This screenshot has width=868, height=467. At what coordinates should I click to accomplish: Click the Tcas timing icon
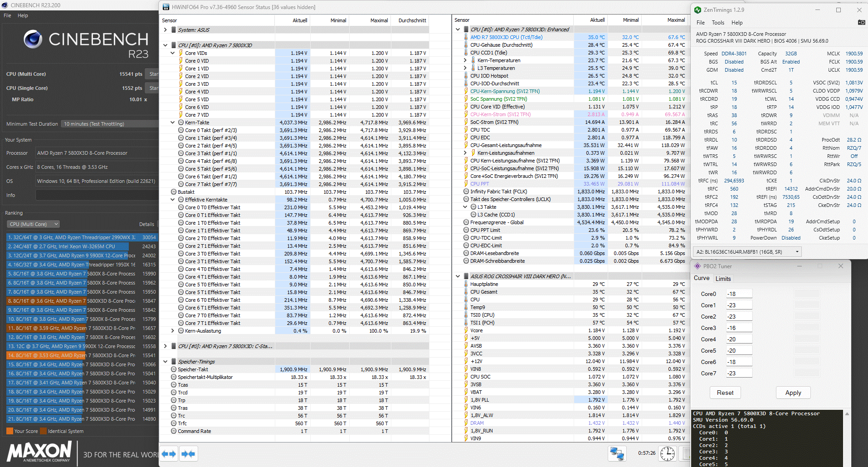(x=174, y=385)
